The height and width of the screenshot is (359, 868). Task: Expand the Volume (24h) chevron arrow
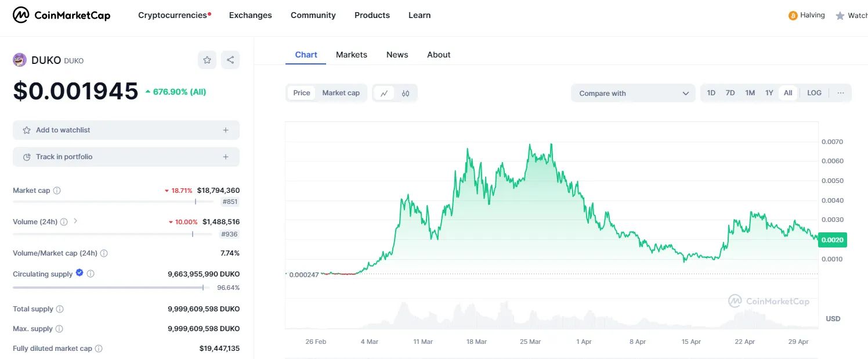pyautogui.click(x=75, y=221)
